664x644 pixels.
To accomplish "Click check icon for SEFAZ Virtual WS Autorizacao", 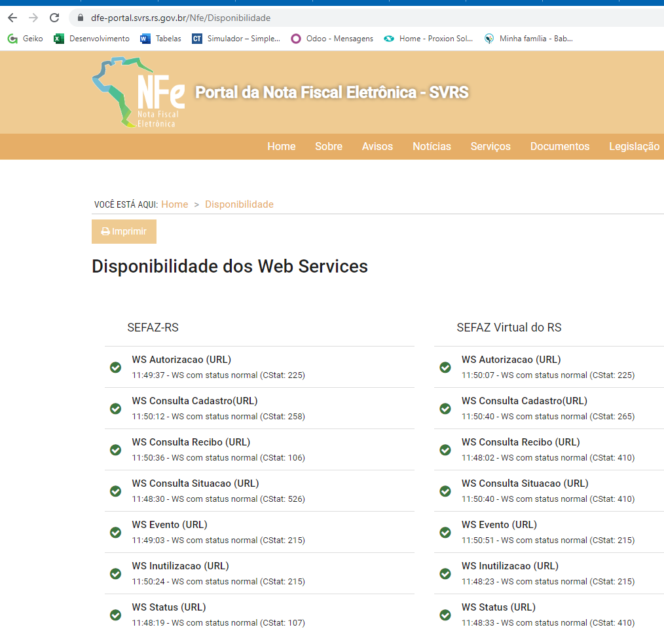I will pyautogui.click(x=445, y=368).
